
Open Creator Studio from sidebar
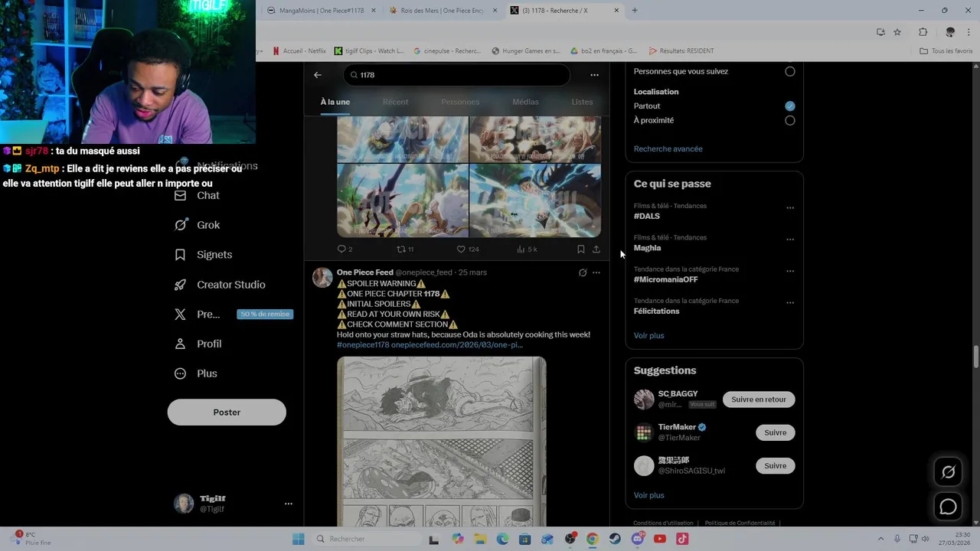[219, 285]
